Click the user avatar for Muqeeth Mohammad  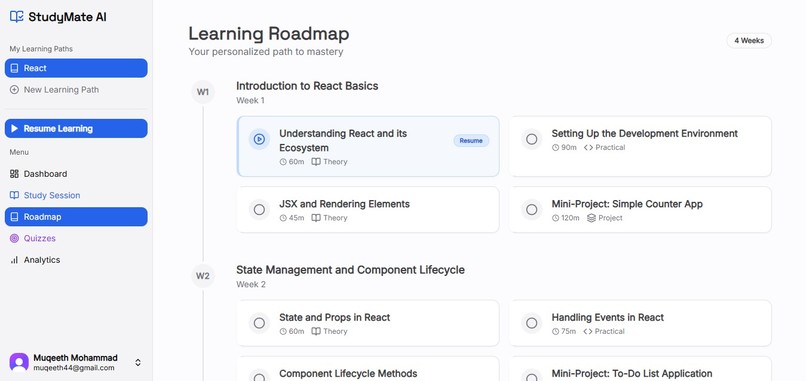tap(19, 362)
